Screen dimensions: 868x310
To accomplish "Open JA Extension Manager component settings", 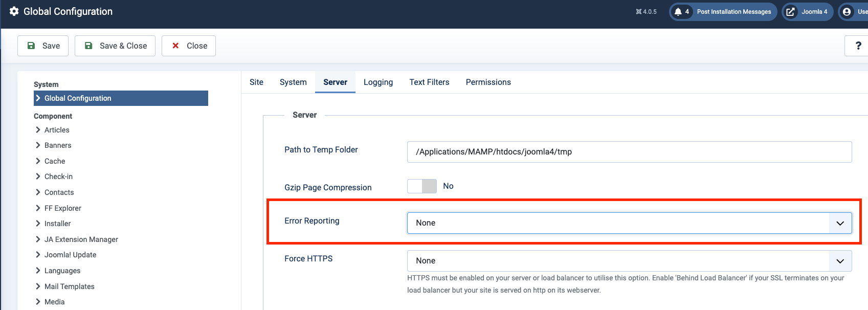I will click(x=81, y=239).
